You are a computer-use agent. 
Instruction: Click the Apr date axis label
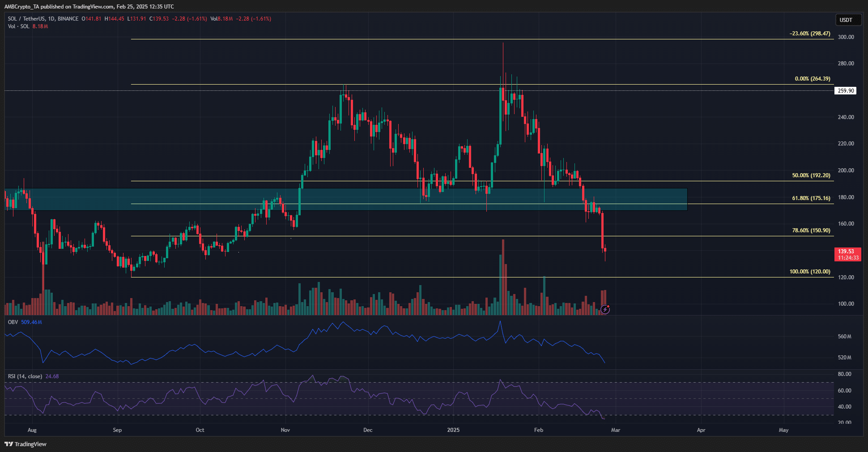pyautogui.click(x=701, y=430)
